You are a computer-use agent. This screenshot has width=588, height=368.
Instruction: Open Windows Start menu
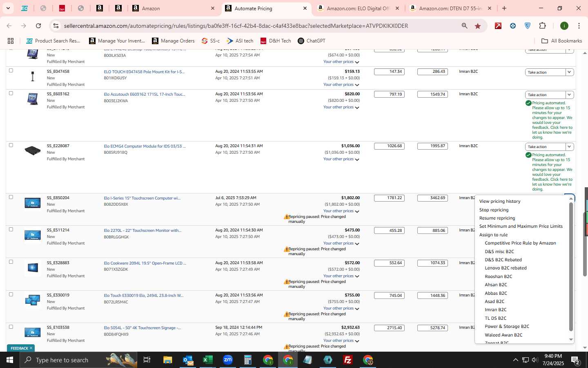[9, 360]
